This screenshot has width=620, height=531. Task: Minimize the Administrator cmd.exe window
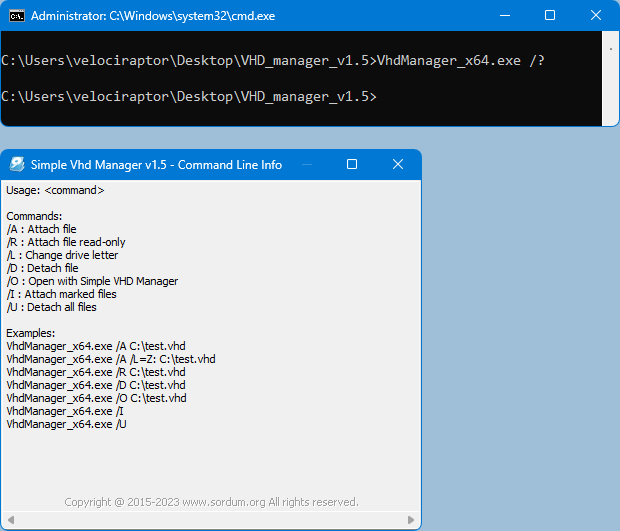pos(503,16)
